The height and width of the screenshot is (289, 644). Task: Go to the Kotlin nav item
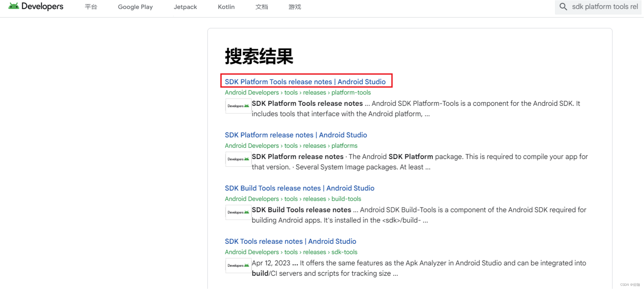coord(226,7)
